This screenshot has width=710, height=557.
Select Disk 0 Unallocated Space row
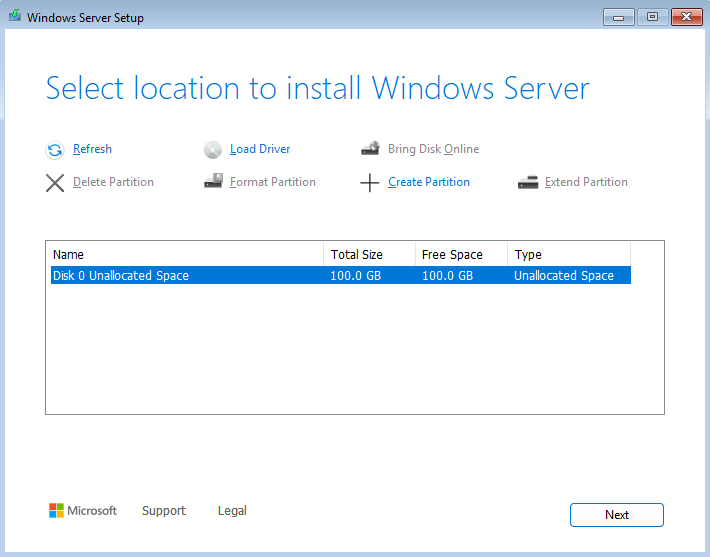341,275
